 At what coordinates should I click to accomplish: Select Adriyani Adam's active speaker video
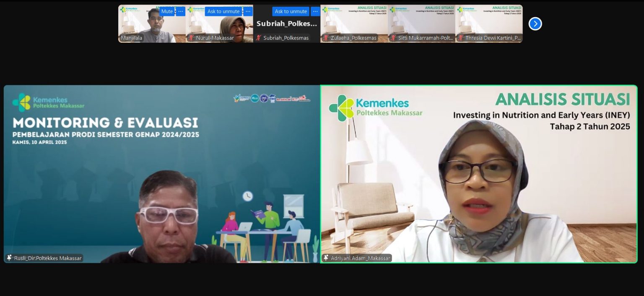point(479,174)
